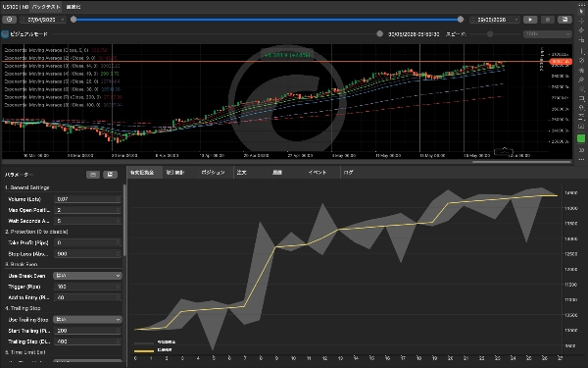Select the vertical line drawing tool
Image resolution: width=588 pixels, height=368 pixels.
(x=581, y=50)
